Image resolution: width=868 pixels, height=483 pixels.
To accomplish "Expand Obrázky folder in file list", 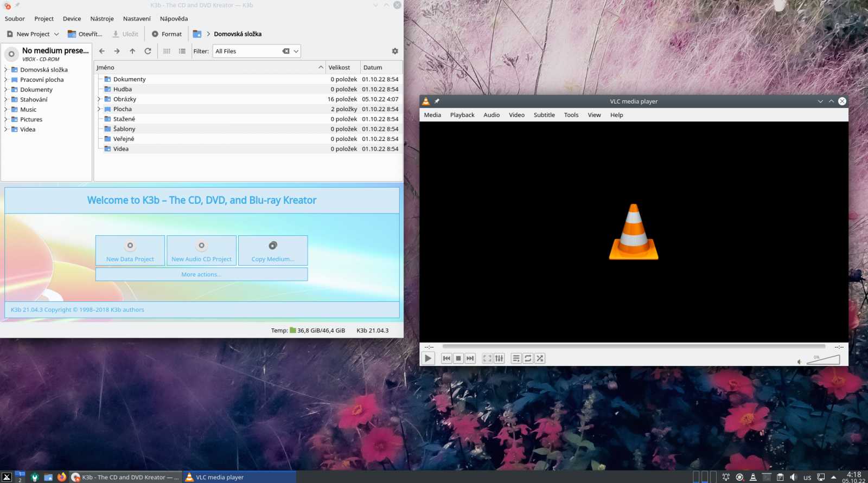I will 99,99.
